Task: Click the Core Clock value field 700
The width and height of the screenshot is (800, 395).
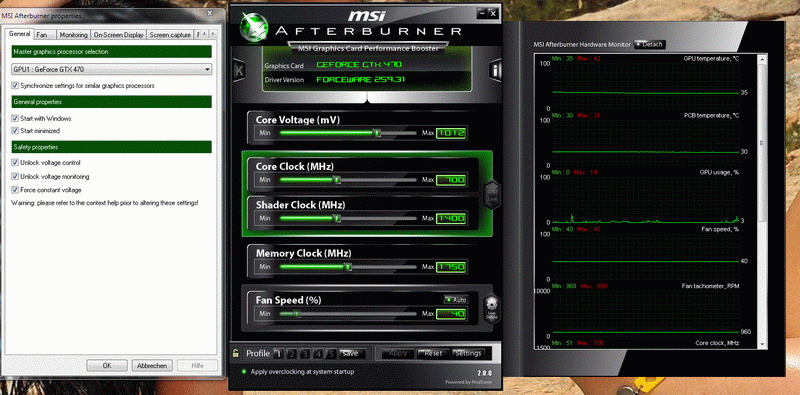Action: pyautogui.click(x=452, y=180)
